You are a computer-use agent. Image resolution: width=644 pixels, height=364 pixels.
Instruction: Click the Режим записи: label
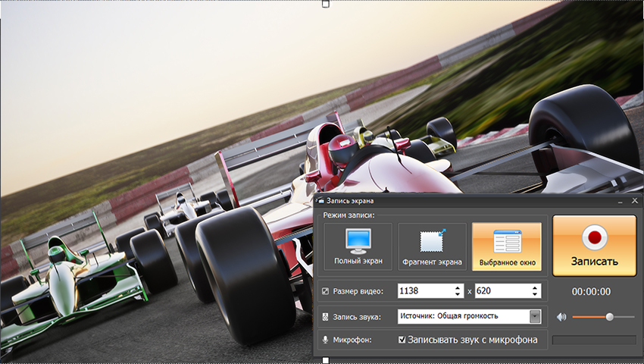point(349,215)
